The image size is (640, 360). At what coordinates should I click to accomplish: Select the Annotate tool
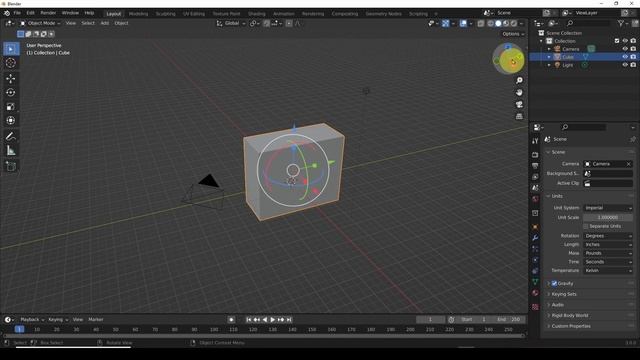(11, 136)
